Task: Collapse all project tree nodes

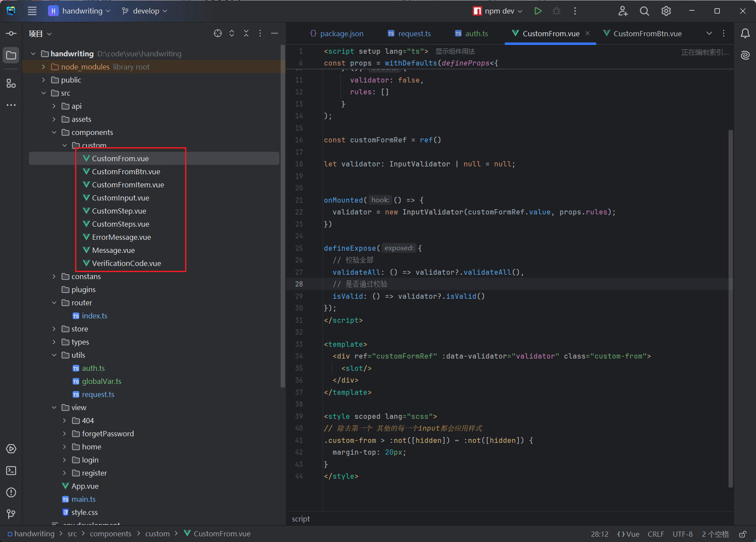Action: click(x=246, y=34)
